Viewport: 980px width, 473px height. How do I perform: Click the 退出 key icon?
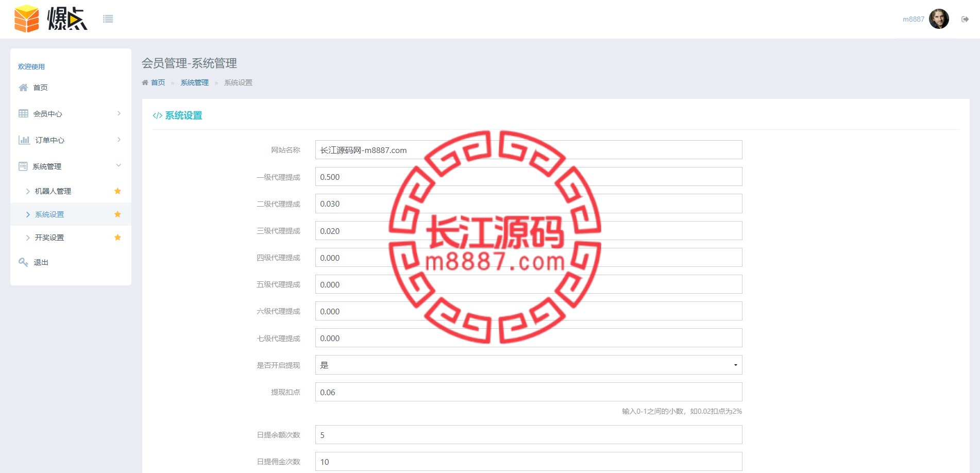tap(23, 262)
